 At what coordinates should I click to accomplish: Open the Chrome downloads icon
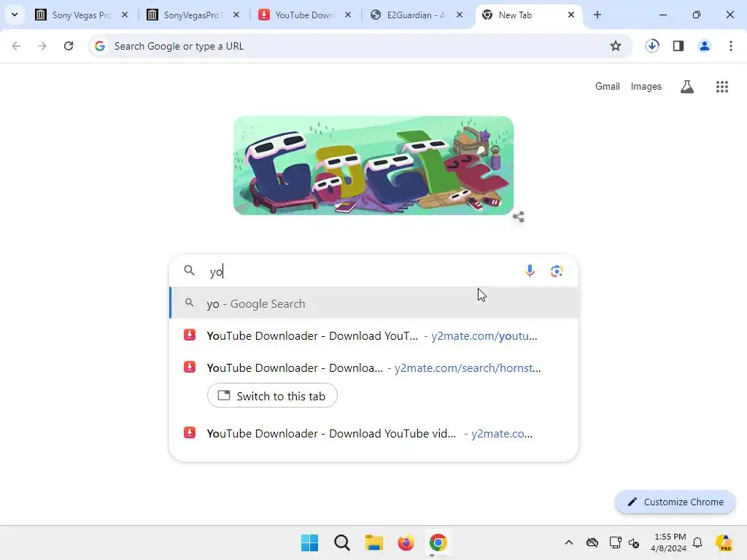[x=652, y=46]
